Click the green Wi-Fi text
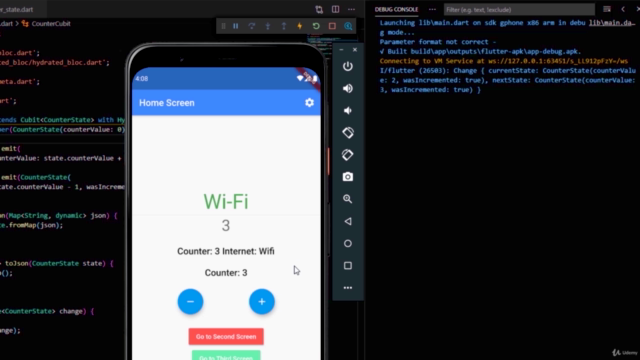 click(x=226, y=202)
